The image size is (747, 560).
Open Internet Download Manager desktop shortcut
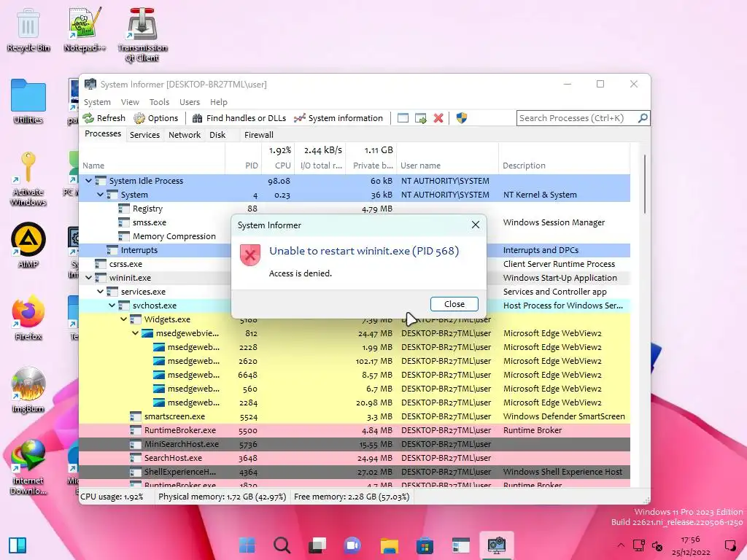coord(28,467)
